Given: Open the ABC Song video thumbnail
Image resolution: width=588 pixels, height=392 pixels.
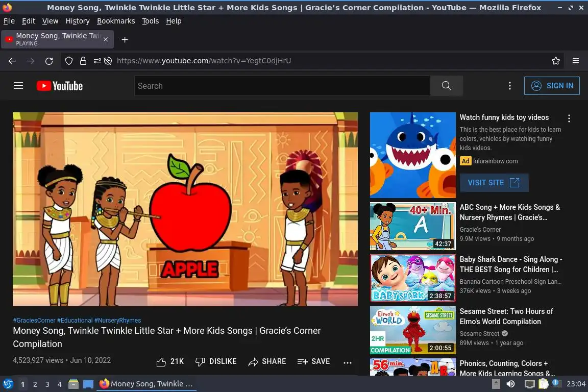Looking at the screenshot, I should [412, 226].
